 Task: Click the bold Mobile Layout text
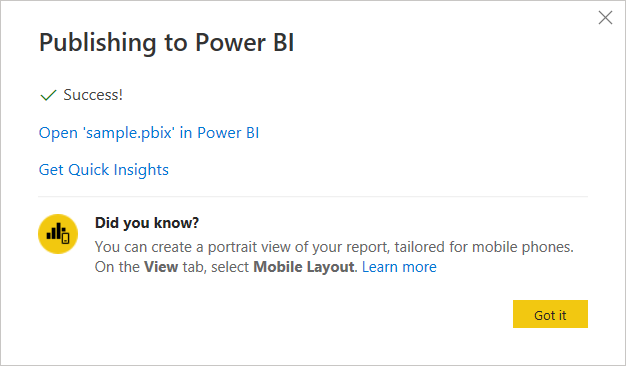tap(304, 267)
